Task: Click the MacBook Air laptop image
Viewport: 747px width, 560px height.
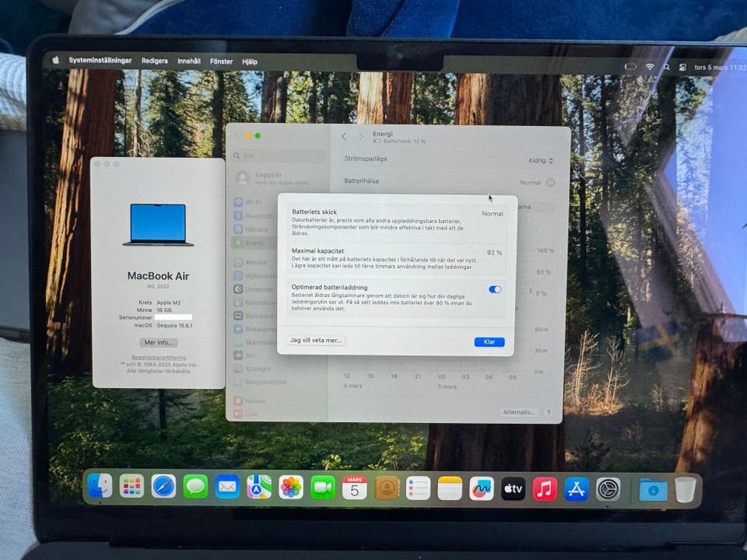Action: pos(158,224)
